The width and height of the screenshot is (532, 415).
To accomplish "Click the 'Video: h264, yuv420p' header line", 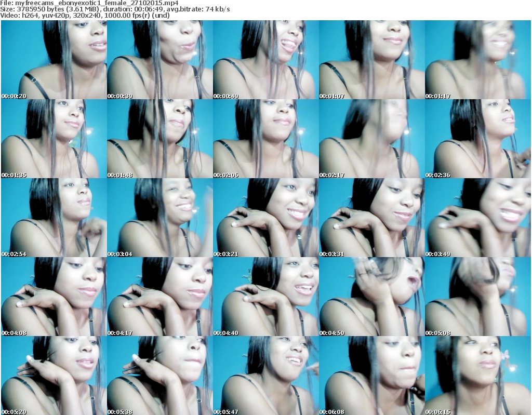I will [x=85, y=15].
